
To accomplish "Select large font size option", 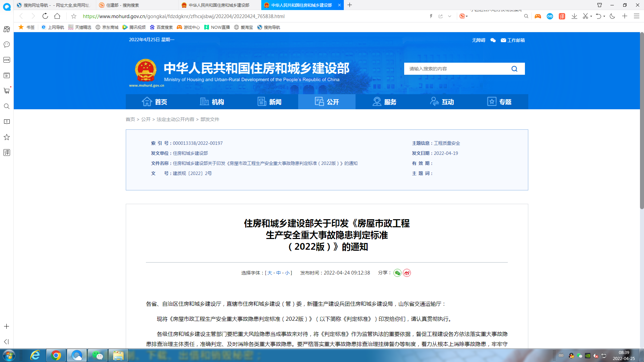I will pyautogui.click(x=270, y=273).
